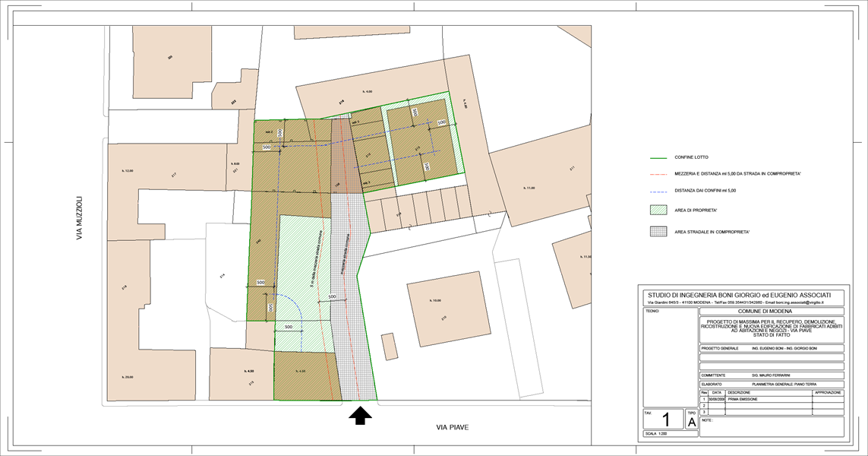
Task: Click the grid-pattern Area Stradale legend swatch
Action: (x=661, y=231)
